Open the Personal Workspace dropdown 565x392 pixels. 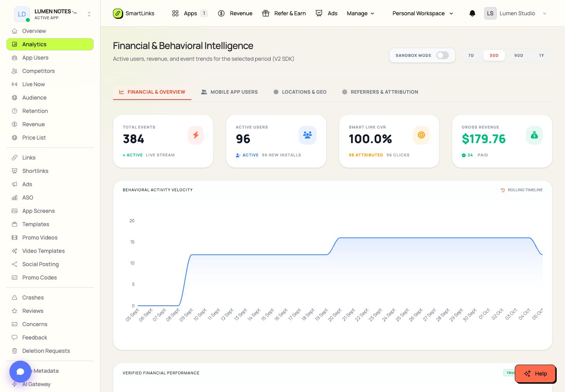(x=423, y=13)
